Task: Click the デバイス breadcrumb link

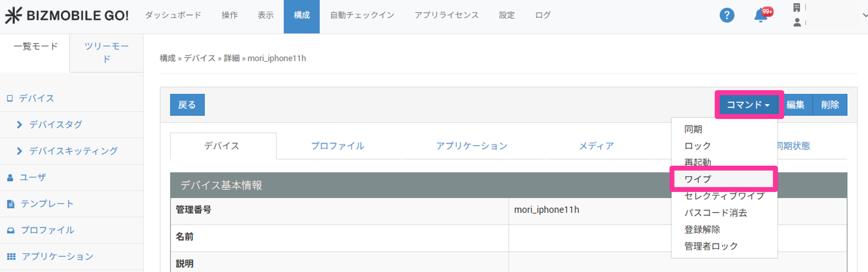Action: coord(199,58)
